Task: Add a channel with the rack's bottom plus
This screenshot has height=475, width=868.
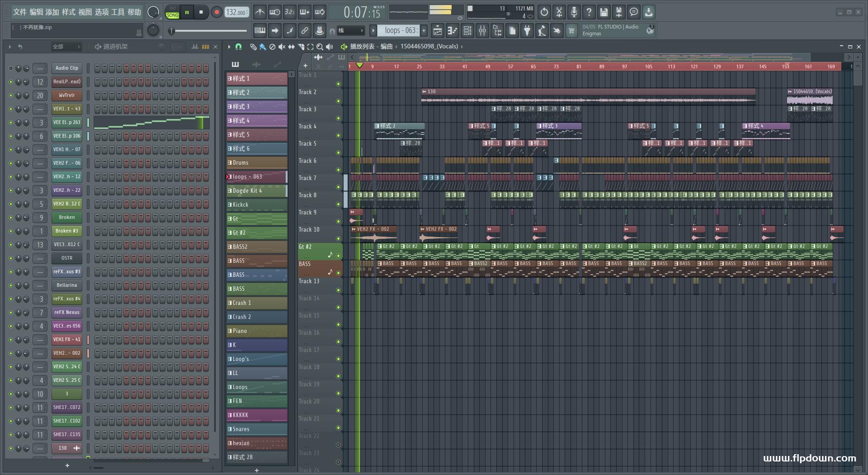Action: click(x=67, y=465)
